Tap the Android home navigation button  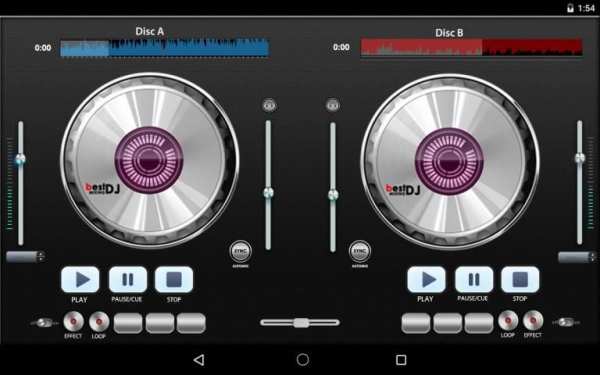[303, 360]
